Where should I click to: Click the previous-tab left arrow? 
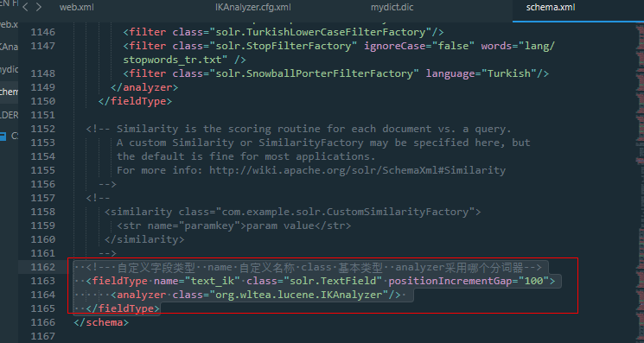click(25, 8)
